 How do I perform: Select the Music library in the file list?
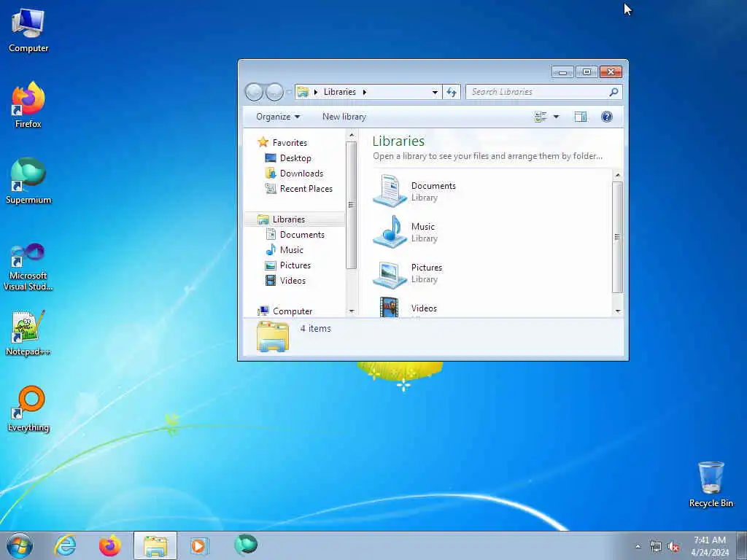pos(405,232)
